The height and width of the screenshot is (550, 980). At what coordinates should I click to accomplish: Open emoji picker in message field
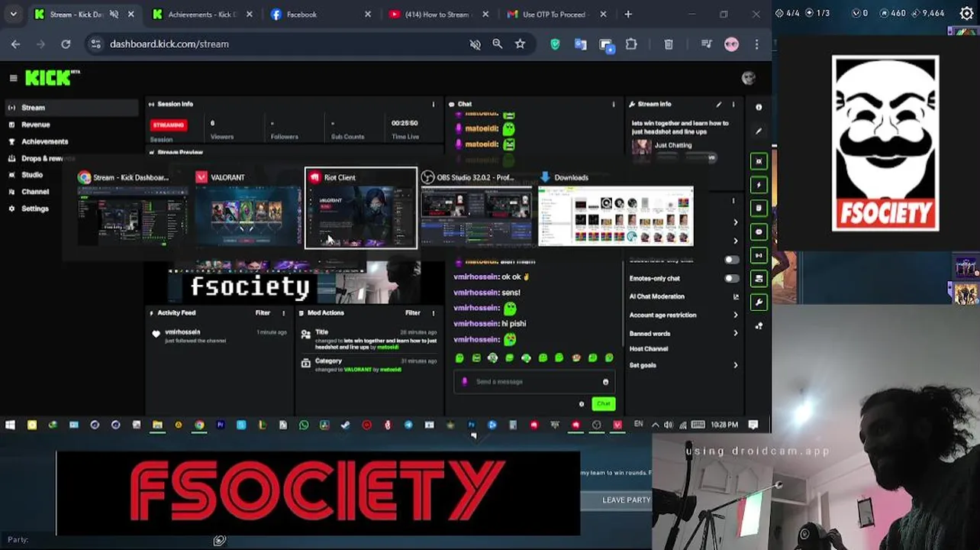click(605, 382)
